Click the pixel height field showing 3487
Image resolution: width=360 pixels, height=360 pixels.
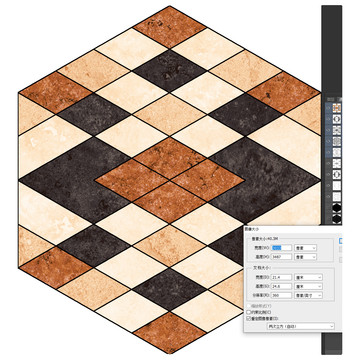(x=281, y=257)
